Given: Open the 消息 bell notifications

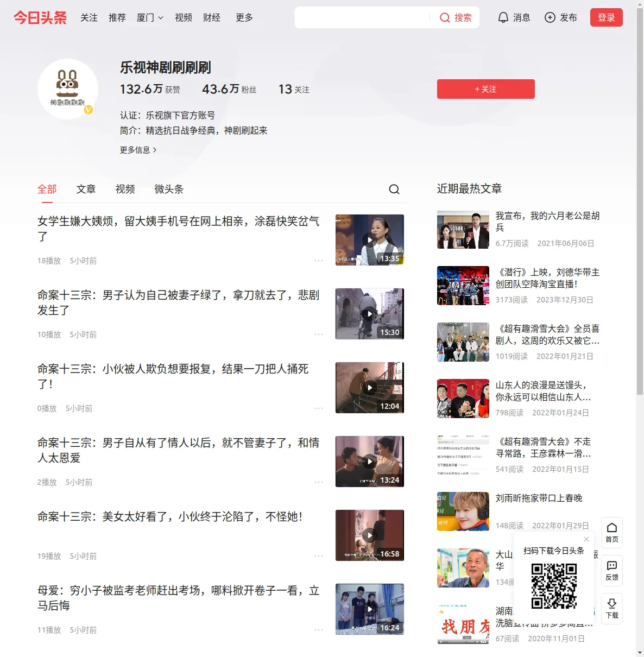Looking at the screenshot, I should pyautogui.click(x=514, y=17).
